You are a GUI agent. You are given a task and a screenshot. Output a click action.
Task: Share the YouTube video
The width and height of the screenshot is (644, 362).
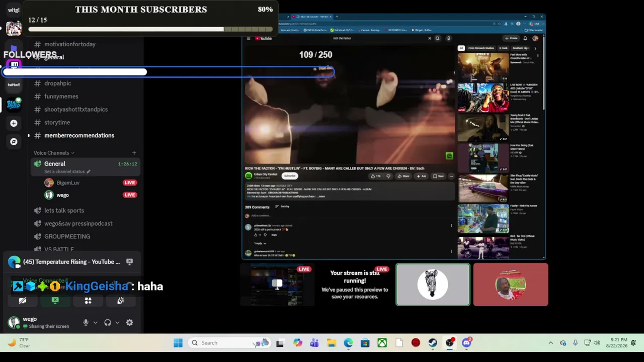[403, 176]
